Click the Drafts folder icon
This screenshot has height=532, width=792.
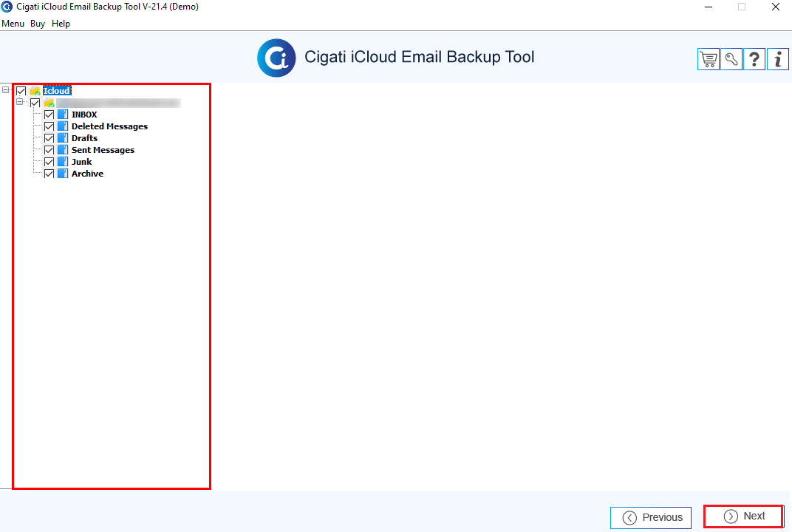click(x=63, y=138)
